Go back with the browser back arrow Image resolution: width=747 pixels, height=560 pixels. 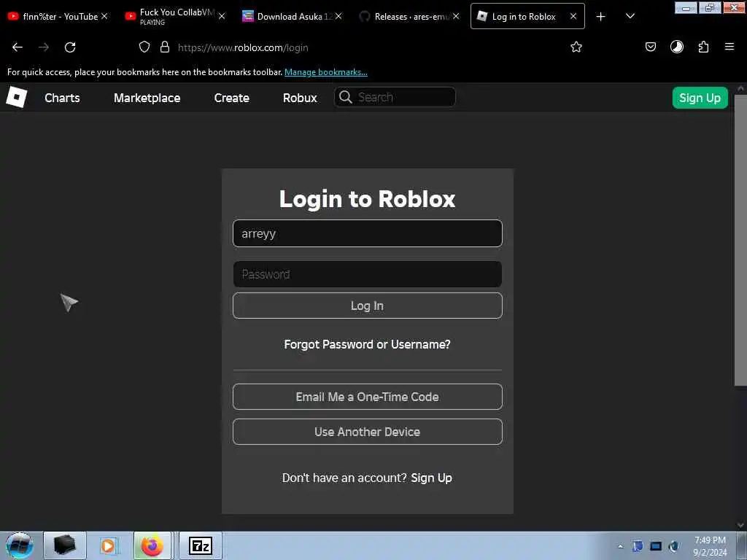(18, 47)
